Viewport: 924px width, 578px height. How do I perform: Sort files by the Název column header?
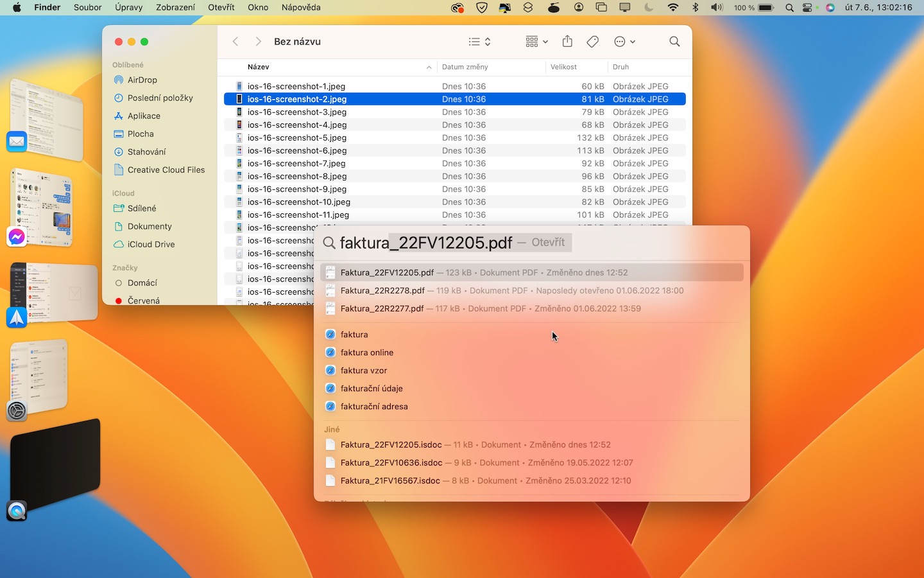(259, 67)
